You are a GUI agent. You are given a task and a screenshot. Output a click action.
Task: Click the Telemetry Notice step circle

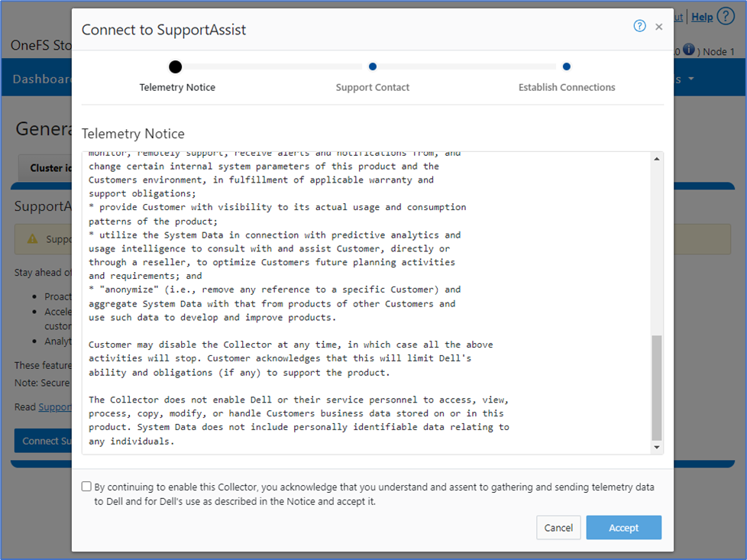pyautogui.click(x=176, y=67)
